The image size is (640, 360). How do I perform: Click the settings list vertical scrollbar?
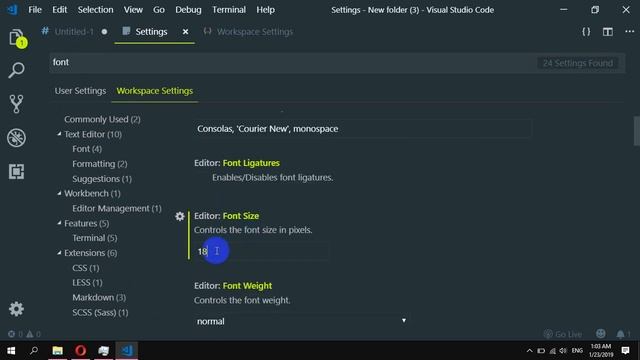coord(636,131)
